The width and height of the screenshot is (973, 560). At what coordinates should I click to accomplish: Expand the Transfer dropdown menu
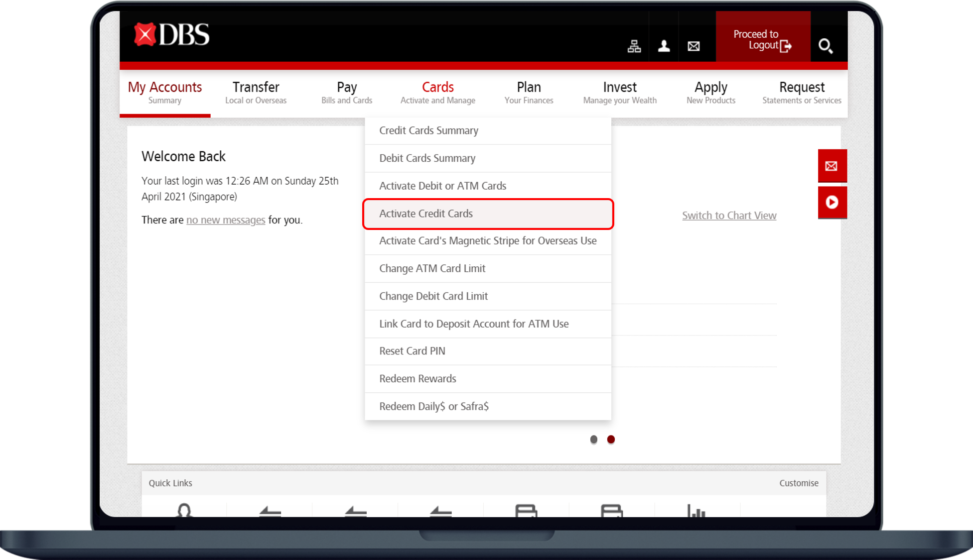tap(255, 93)
